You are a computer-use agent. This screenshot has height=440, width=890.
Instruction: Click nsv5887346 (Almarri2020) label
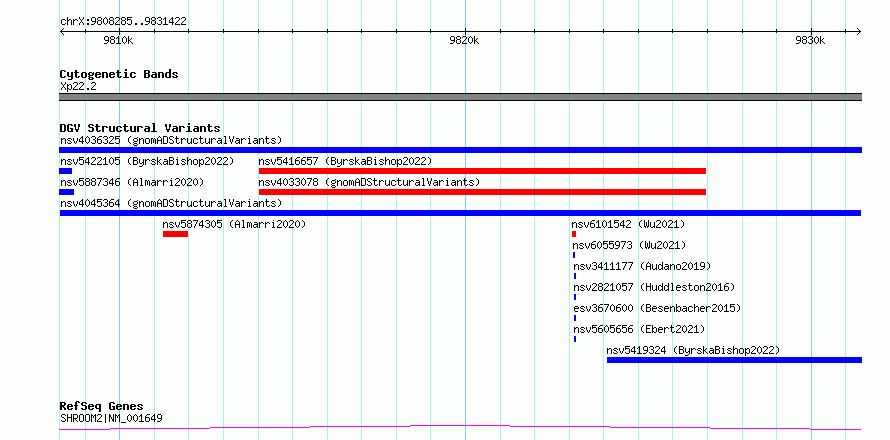click(132, 182)
